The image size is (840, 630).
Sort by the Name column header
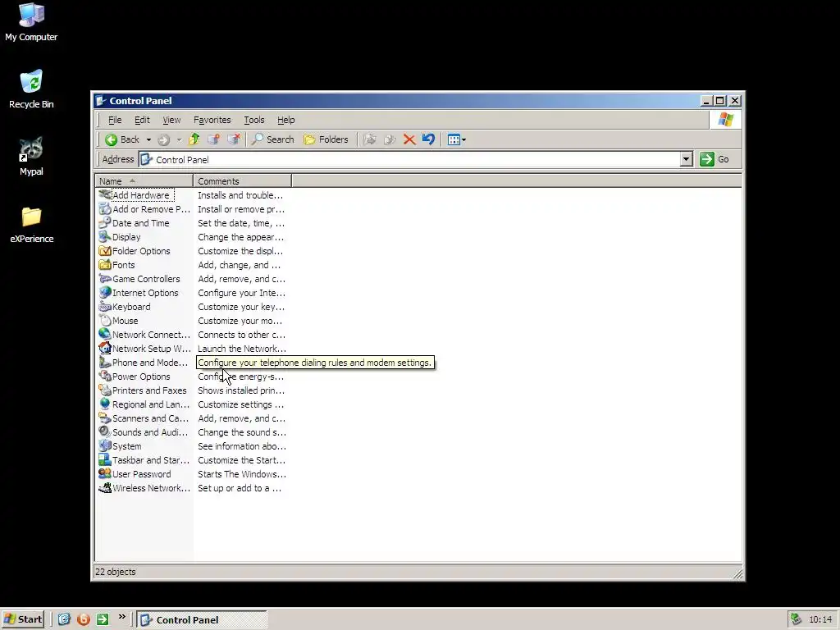pyautogui.click(x=144, y=181)
